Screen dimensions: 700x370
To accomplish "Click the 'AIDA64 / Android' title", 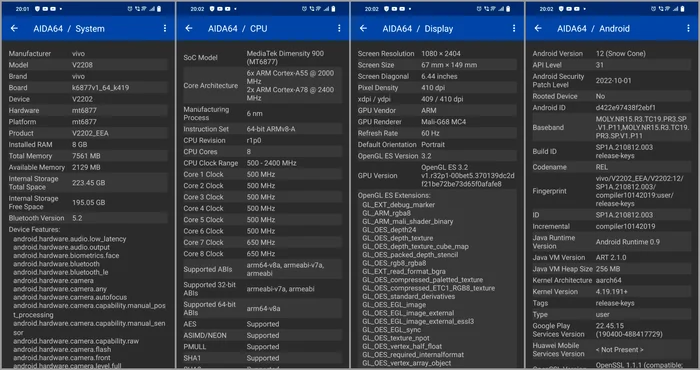I will click(x=593, y=29).
